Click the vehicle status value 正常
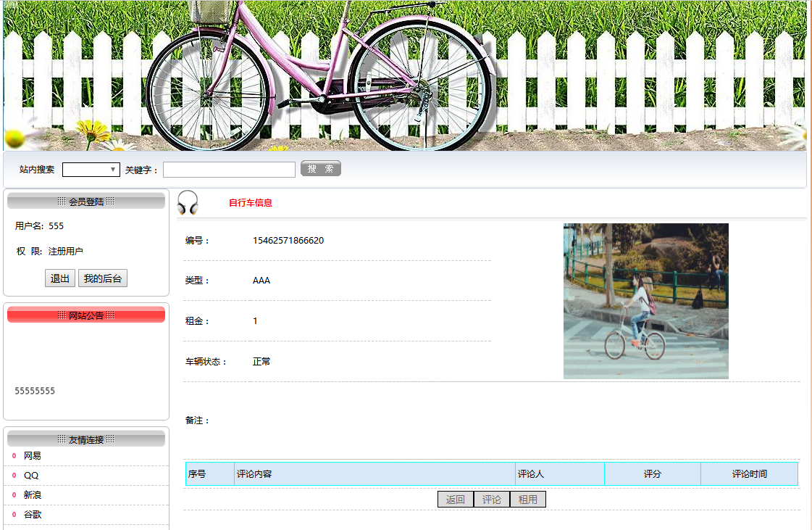Screen dimensions: 812x530 click(x=261, y=362)
